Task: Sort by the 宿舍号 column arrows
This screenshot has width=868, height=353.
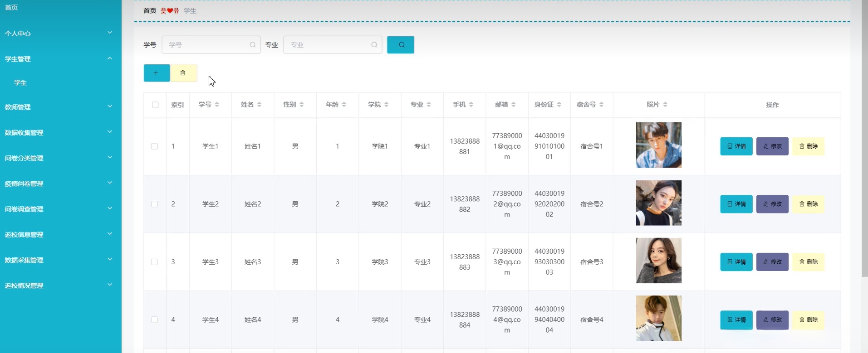Action: pos(601,105)
